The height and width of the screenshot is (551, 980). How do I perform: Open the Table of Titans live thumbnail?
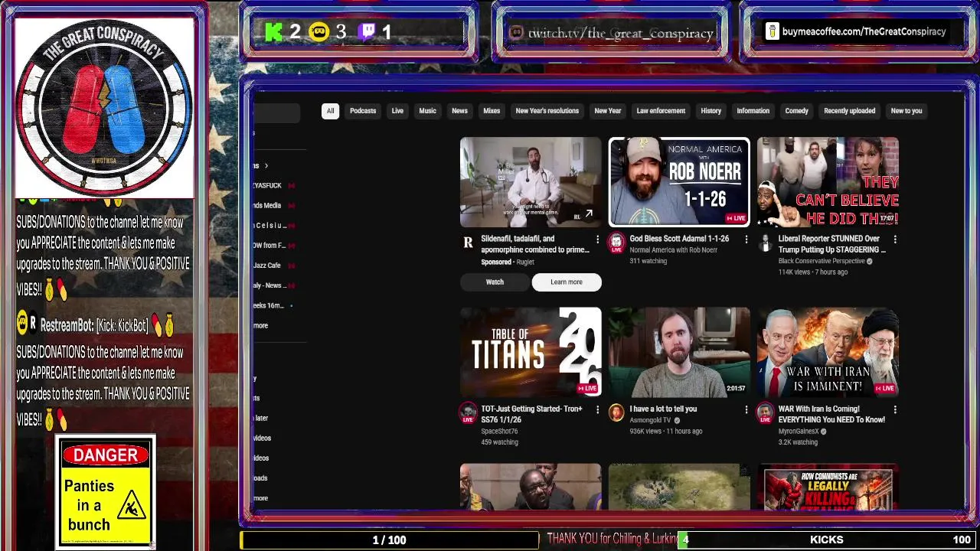(x=531, y=352)
